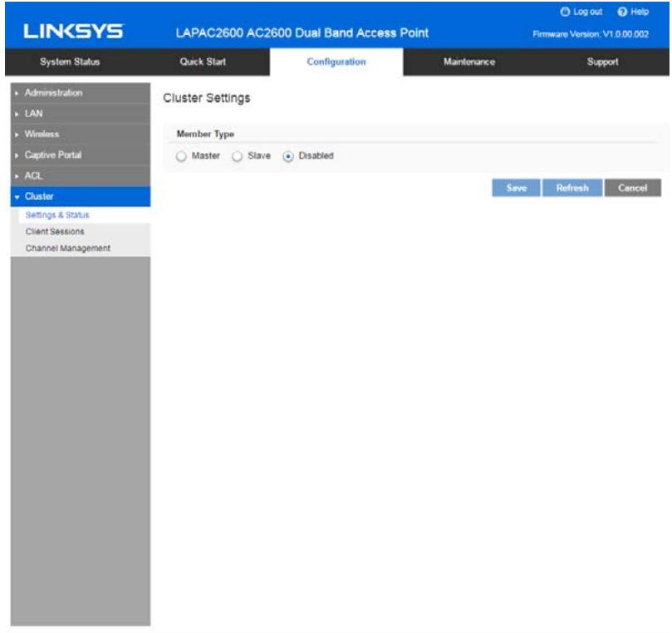
Task: Click the Log out power icon
Action: (565, 12)
